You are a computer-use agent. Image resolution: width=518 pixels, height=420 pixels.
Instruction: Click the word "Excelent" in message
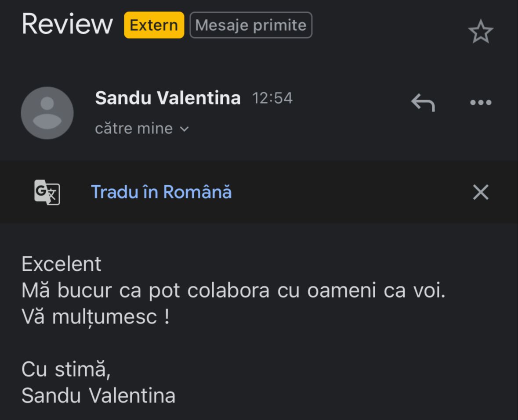62,264
